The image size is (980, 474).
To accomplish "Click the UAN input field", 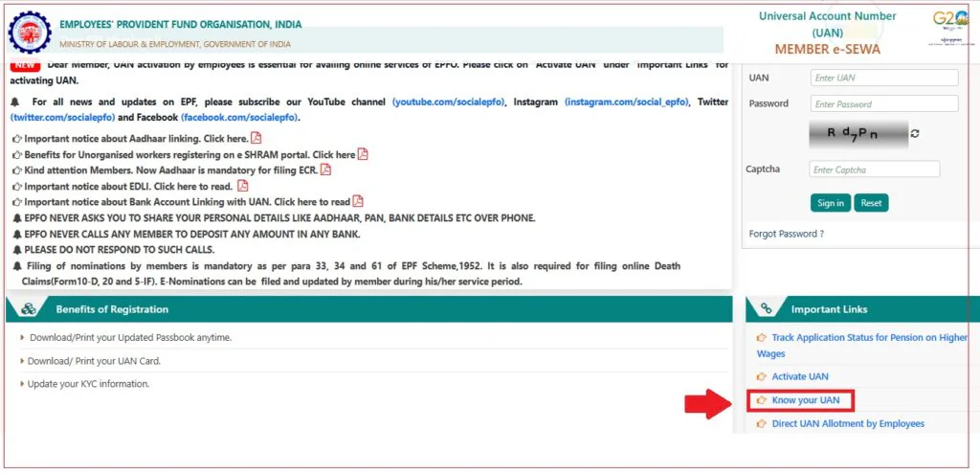I will 884,79.
